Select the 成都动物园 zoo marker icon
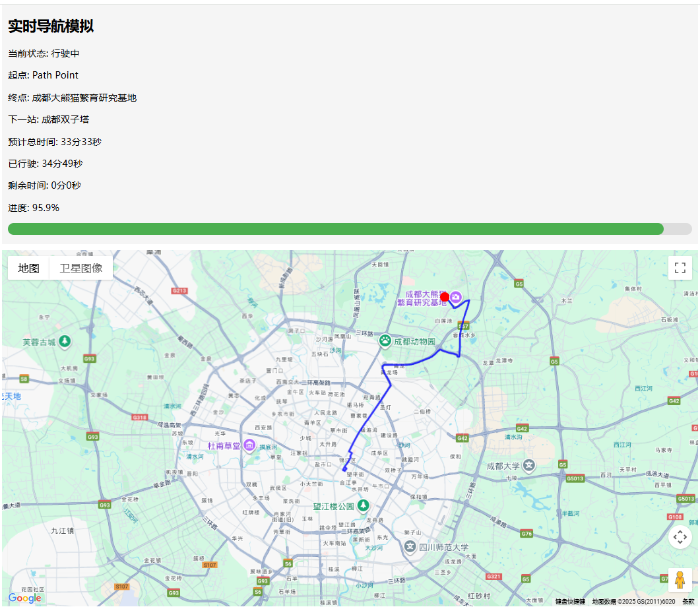The image size is (700, 607). pos(385,341)
